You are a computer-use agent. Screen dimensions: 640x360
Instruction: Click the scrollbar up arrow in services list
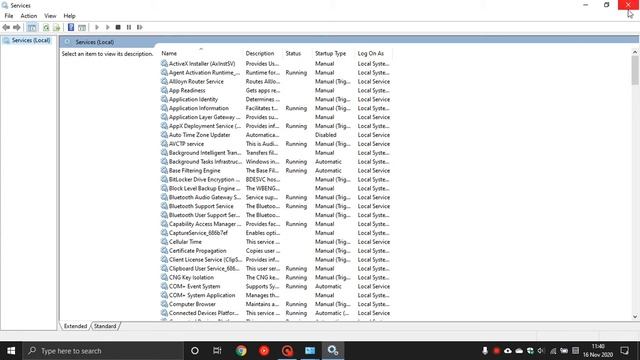(x=635, y=52)
